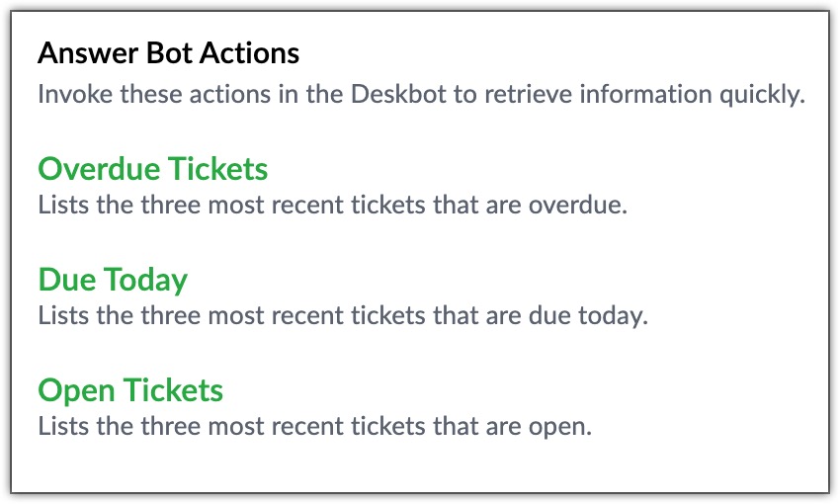Image resolution: width=840 pixels, height=504 pixels.
Task: Run the action listing overdue tickets
Action: pos(152,169)
